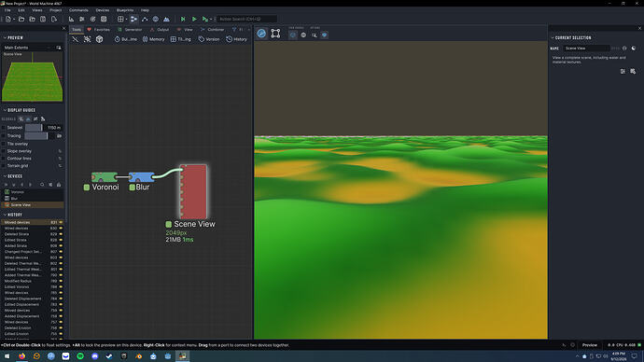Open the Blueprints menu
Image resolution: width=644 pixels, height=362 pixels.
pos(125,10)
